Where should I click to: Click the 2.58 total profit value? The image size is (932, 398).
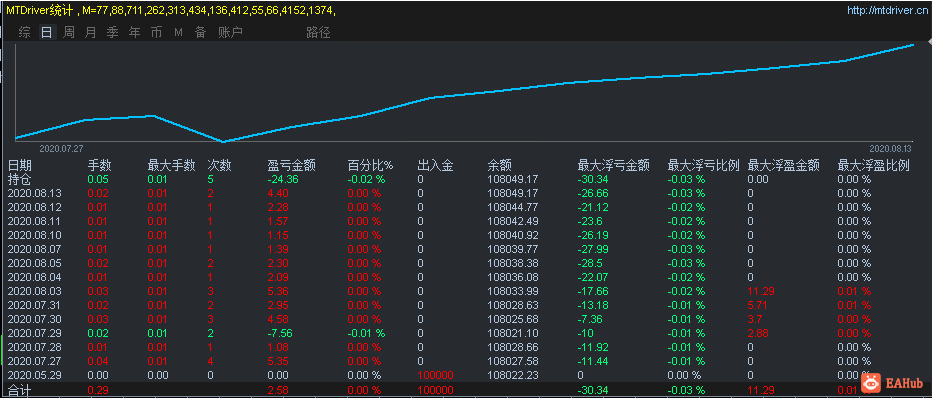click(278, 390)
